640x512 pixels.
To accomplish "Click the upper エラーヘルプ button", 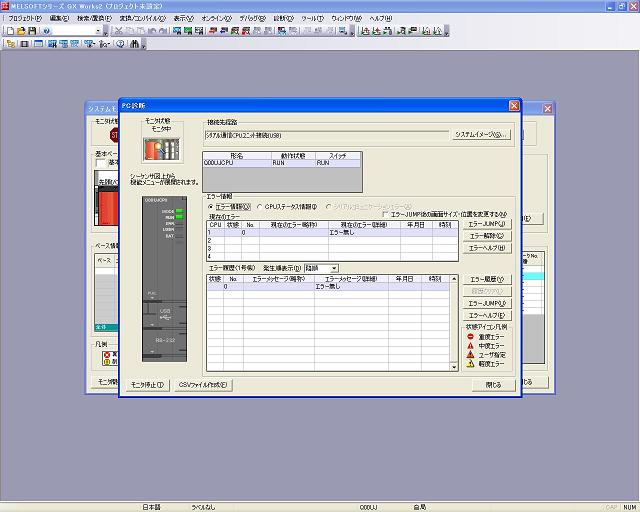I will click(487, 248).
